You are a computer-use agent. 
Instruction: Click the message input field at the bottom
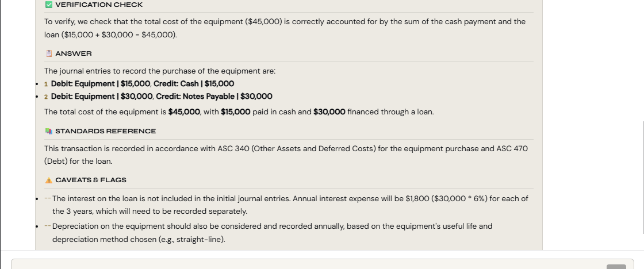(x=305, y=264)
